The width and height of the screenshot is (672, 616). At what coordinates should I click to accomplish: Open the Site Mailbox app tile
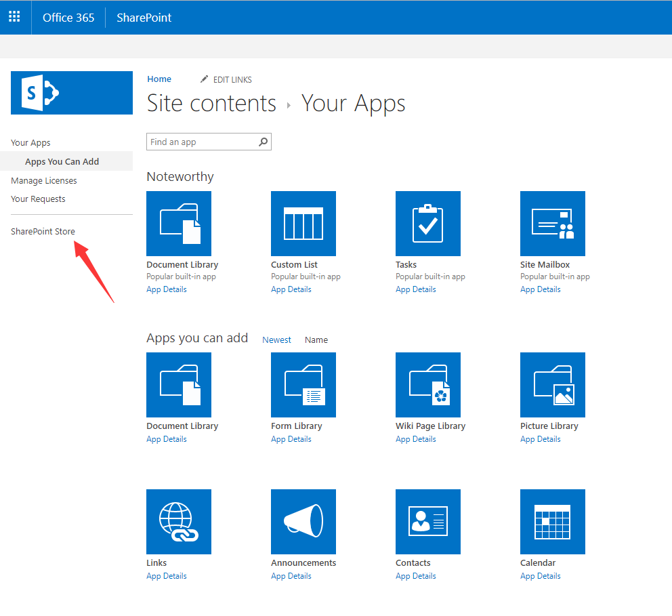[x=552, y=224]
